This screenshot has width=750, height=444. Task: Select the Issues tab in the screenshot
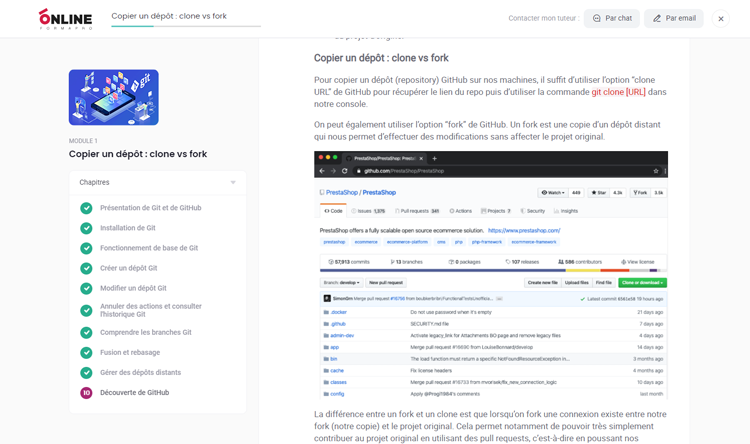(368, 211)
